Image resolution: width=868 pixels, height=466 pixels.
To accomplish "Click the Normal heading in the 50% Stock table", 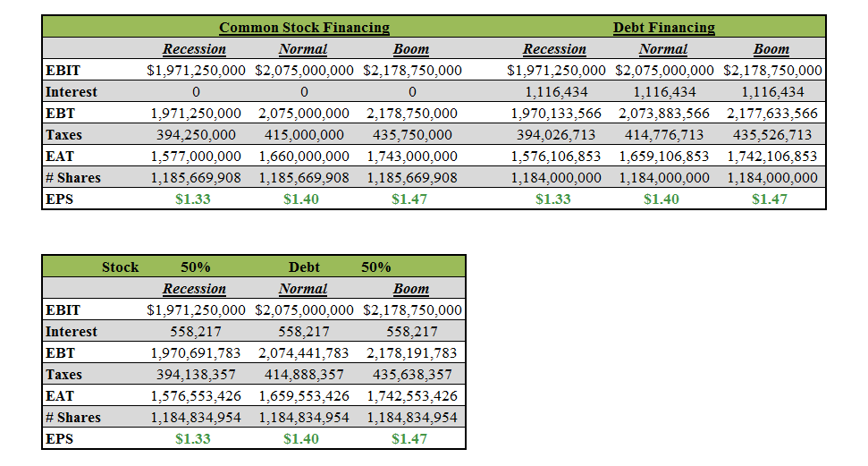I will pos(303,289).
